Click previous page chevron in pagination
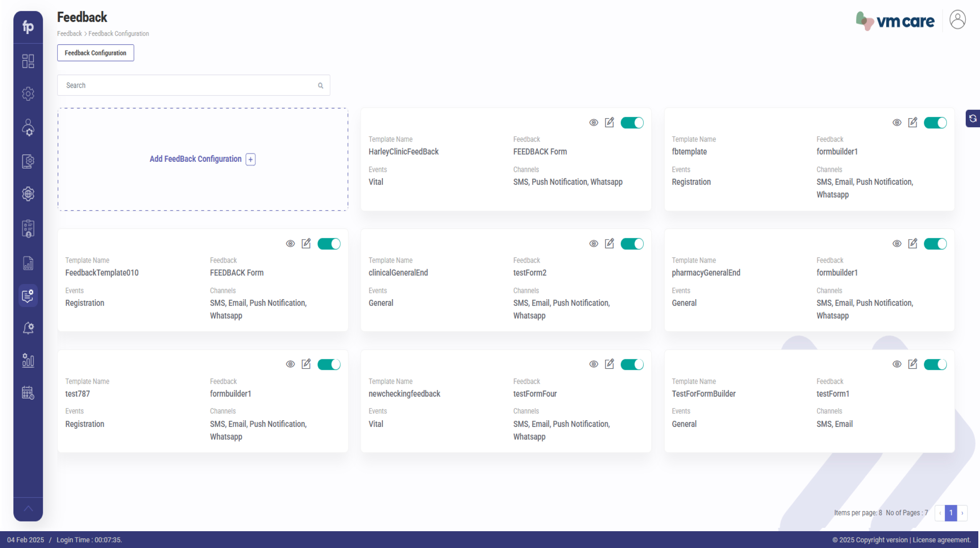 pos(940,513)
